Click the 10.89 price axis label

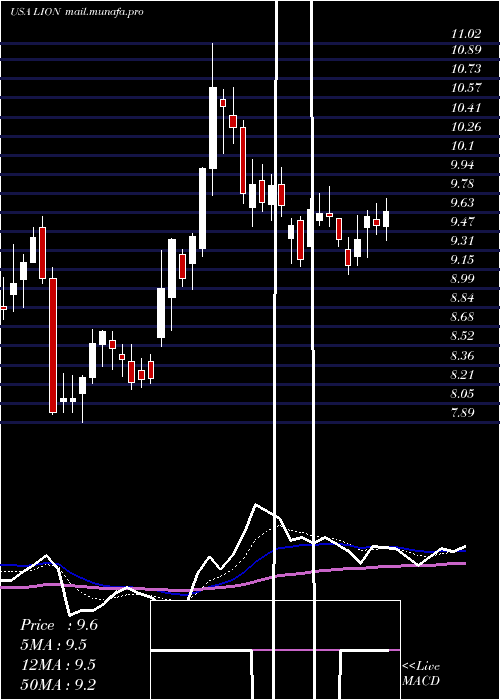(466, 50)
